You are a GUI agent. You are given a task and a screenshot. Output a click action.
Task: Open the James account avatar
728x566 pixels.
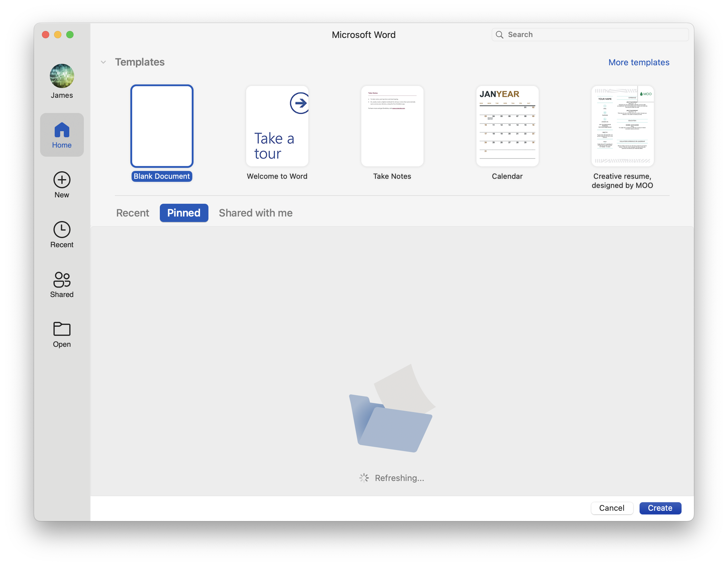click(x=62, y=76)
